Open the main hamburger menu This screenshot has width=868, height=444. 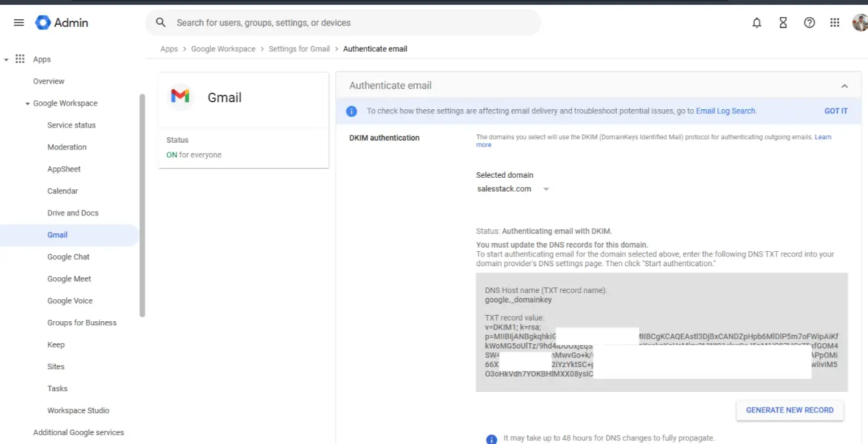tap(19, 23)
